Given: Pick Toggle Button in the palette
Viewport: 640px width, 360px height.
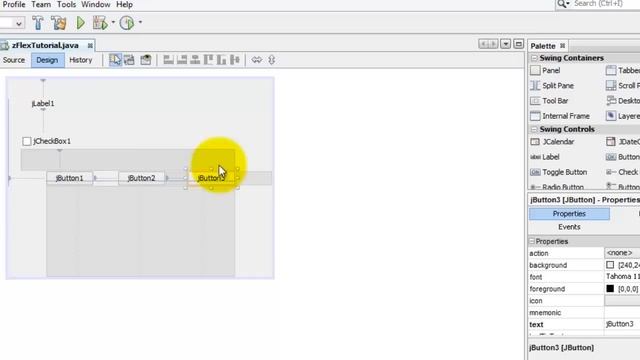Looking at the screenshot, I should point(558,172).
